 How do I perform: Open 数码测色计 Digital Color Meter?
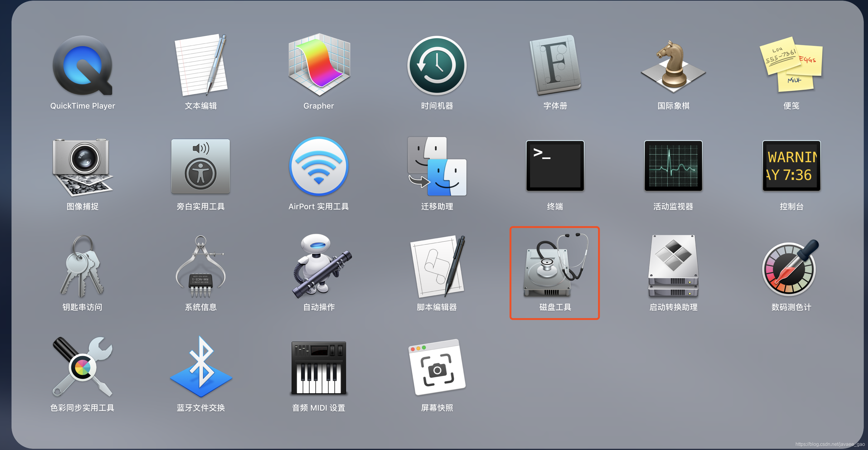790,268
